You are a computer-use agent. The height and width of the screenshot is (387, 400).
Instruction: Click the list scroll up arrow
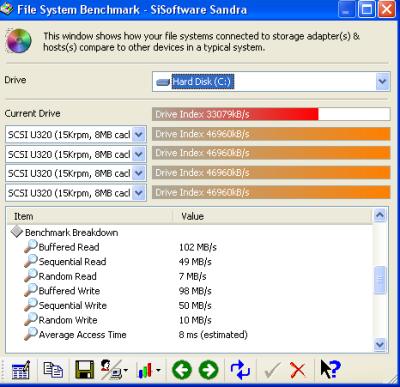pos(380,215)
